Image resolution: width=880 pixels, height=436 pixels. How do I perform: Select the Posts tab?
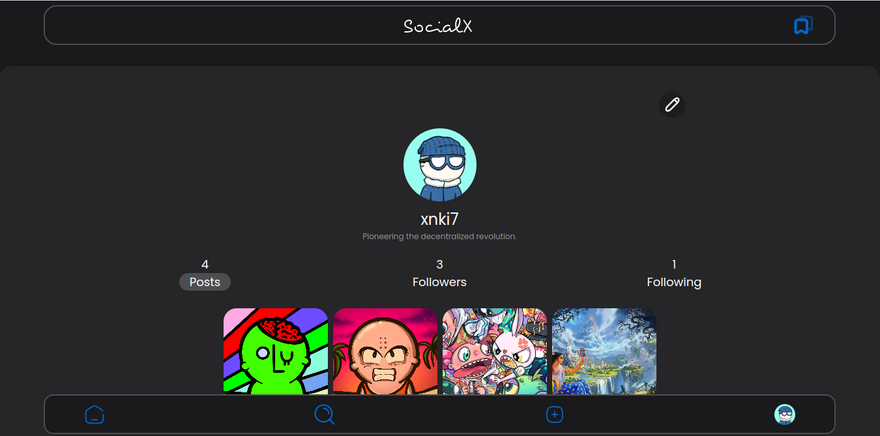(205, 282)
